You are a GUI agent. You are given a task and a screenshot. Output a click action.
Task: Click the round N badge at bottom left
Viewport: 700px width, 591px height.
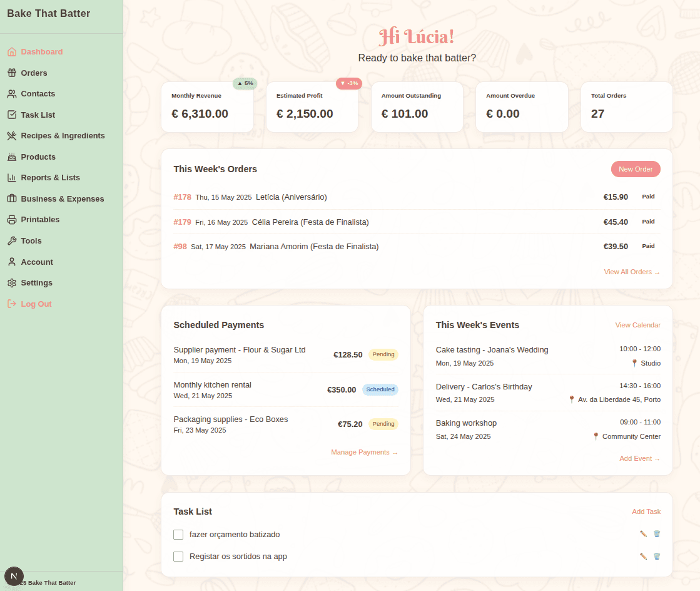[14, 576]
